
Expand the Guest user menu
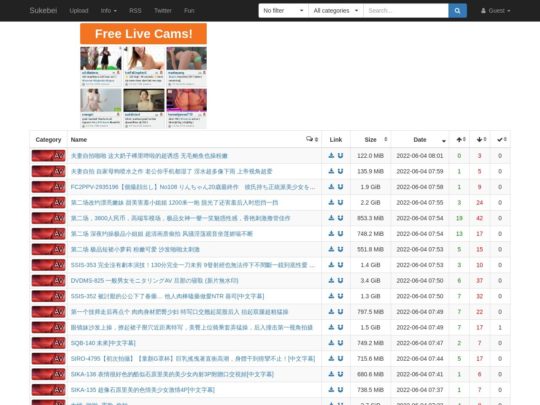click(x=496, y=11)
